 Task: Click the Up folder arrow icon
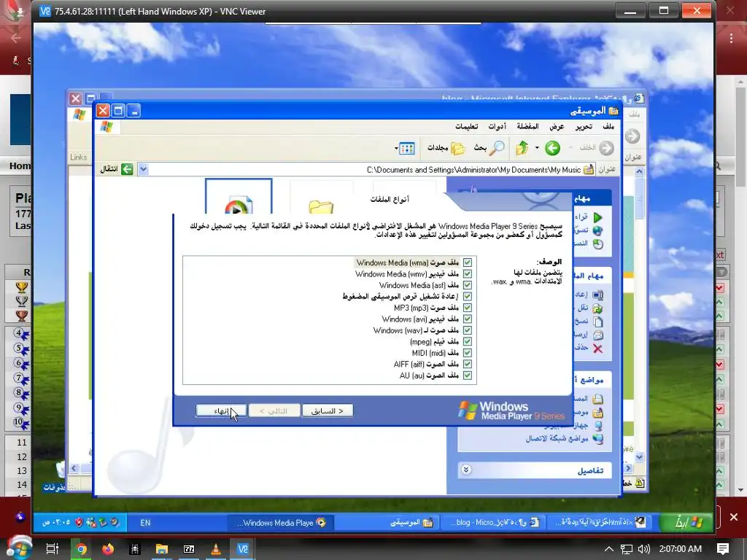[x=522, y=148]
